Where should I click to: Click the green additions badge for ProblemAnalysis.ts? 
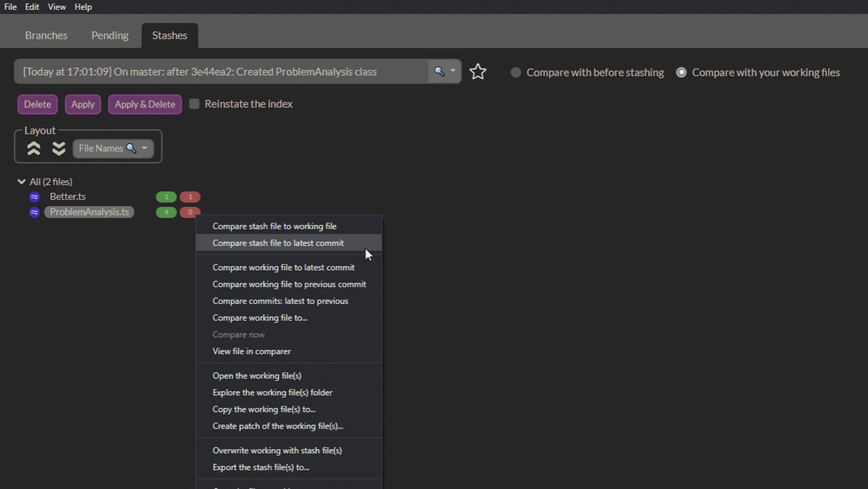[x=166, y=213]
